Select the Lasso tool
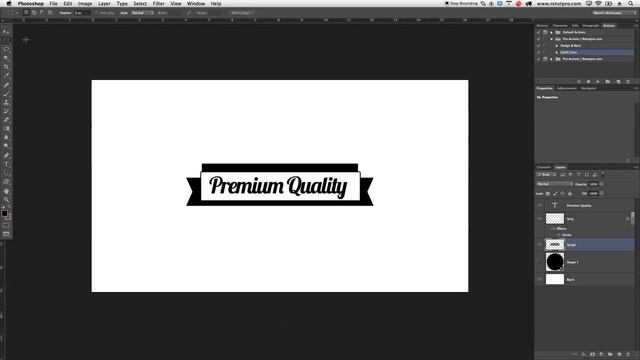640x360 pixels. [x=6, y=49]
